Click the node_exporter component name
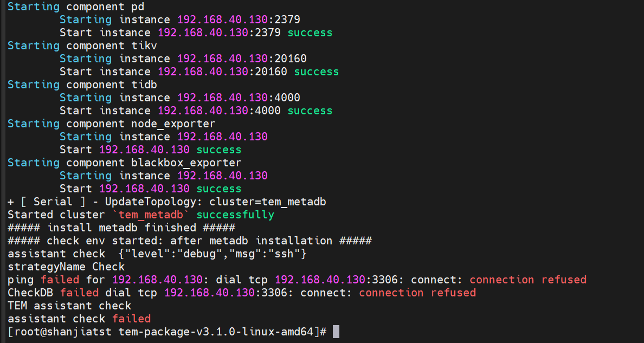The width and height of the screenshot is (644, 343). click(x=173, y=124)
